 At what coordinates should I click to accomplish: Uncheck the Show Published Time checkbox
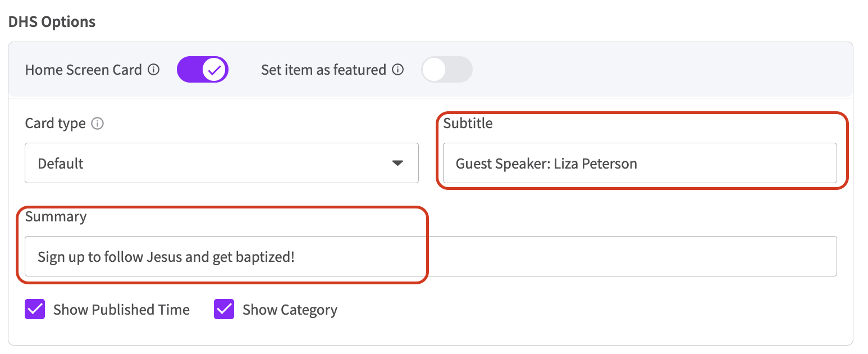pyautogui.click(x=35, y=310)
